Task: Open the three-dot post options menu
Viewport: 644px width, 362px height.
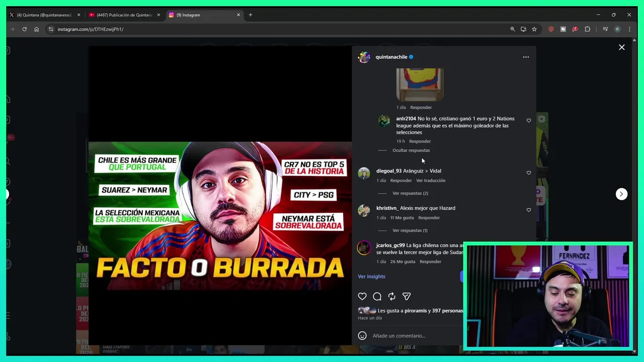Action: click(x=526, y=57)
